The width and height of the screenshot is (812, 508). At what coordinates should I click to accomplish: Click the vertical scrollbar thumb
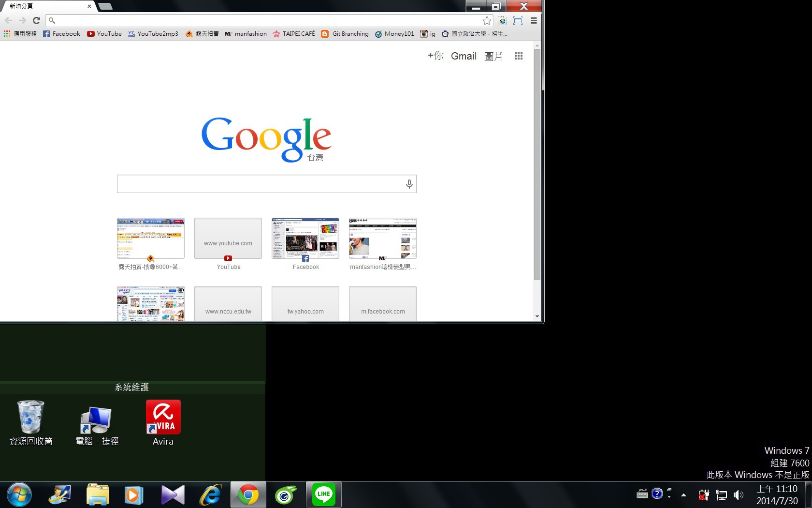pyautogui.click(x=537, y=164)
